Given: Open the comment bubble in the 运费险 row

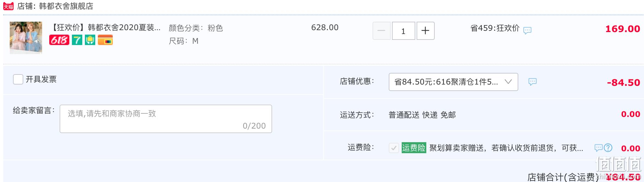Looking at the screenshot, I should pos(599,148).
